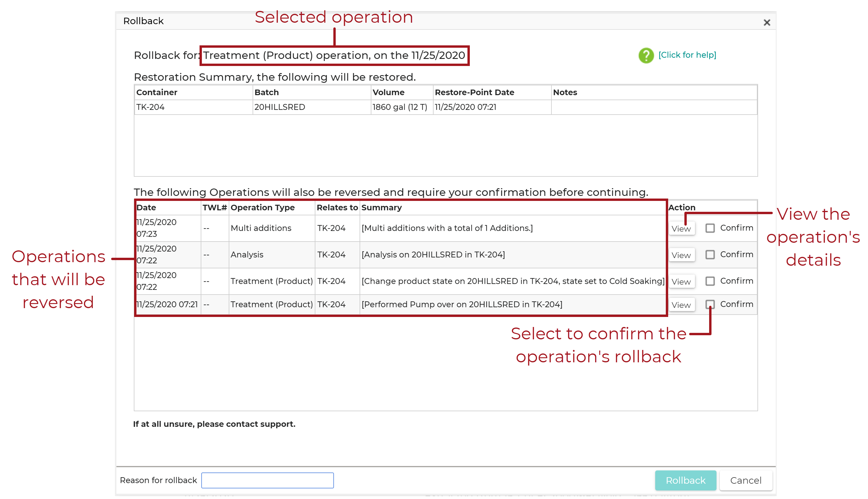Tick Confirm for the Cold Soaking row
The image size is (868, 499).
[x=710, y=281]
